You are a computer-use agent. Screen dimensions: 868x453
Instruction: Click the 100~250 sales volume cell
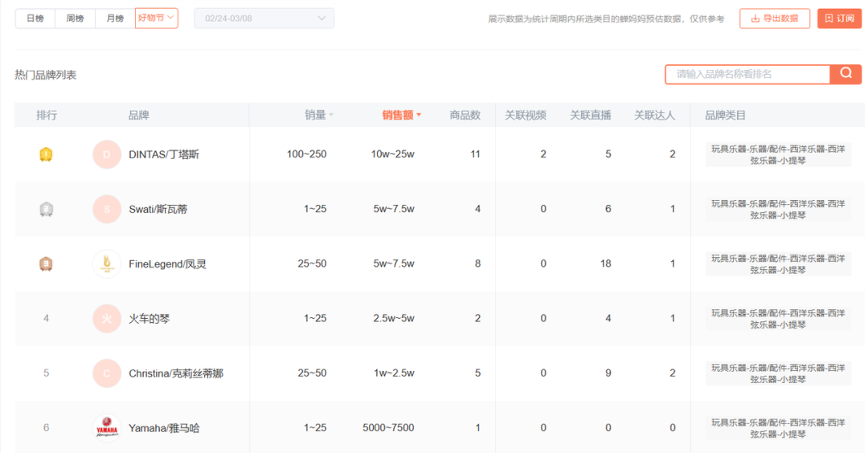pyautogui.click(x=306, y=154)
